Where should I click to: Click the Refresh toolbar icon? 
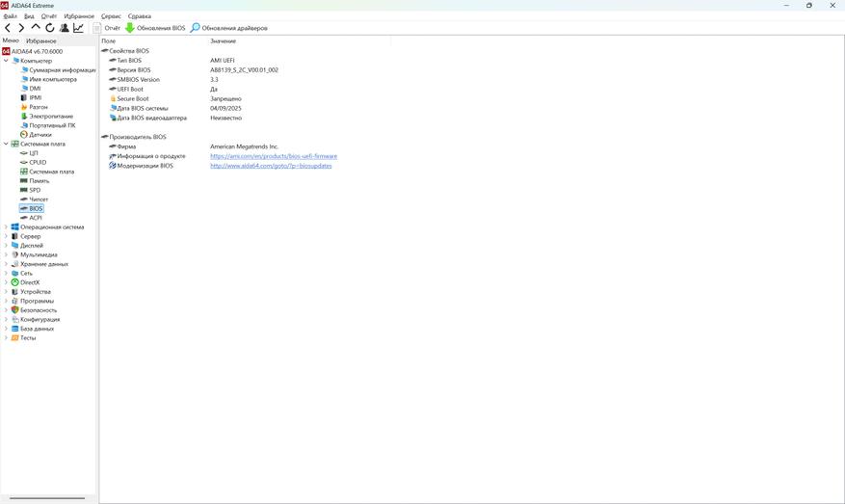tap(49, 28)
